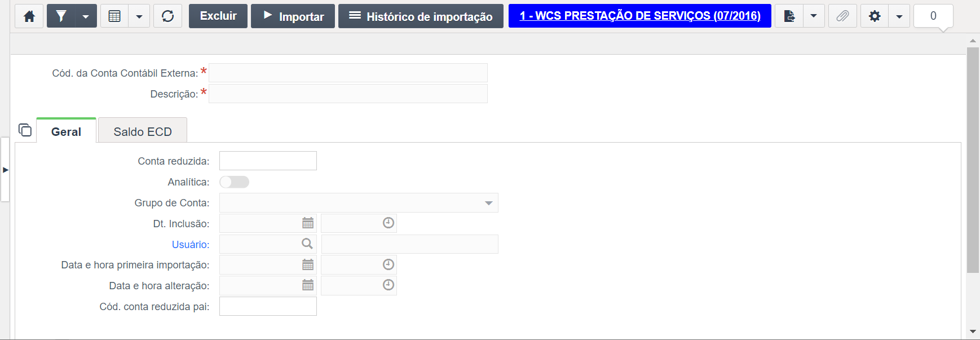980x340 pixels.
Task: Open dropdown arrow next to filter
Action: pos(86,16)
